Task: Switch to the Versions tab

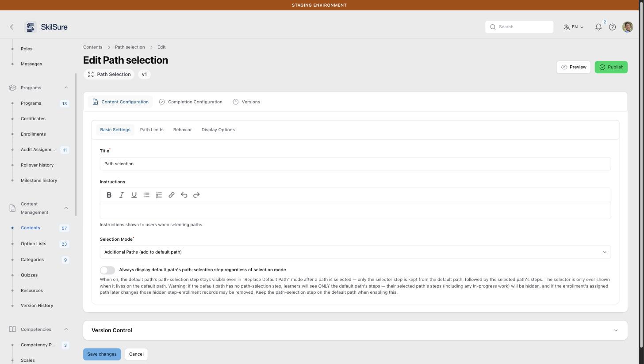Action: click(246, 102)
